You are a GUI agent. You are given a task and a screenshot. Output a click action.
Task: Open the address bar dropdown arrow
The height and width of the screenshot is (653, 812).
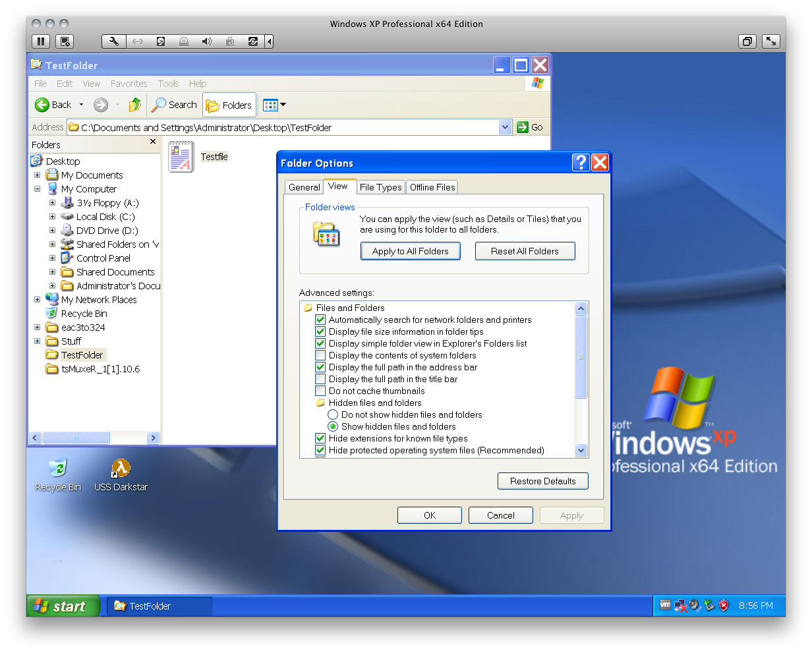(506, 127)
